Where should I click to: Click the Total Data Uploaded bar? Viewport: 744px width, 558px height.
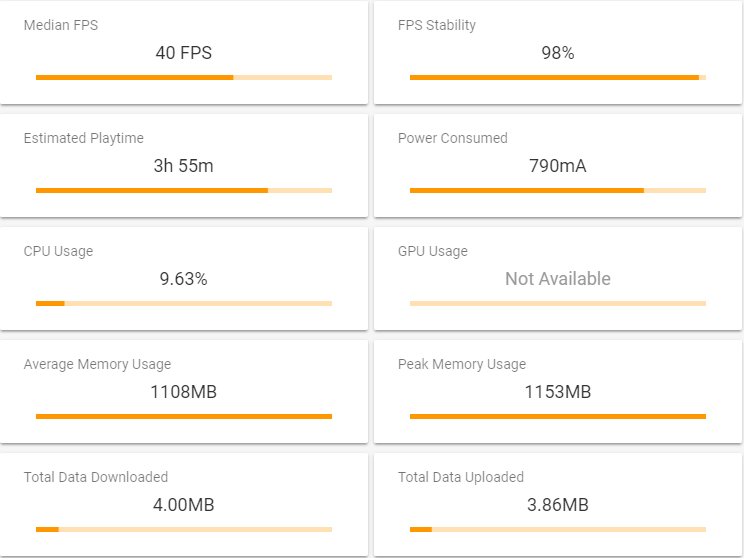[558, 529]
